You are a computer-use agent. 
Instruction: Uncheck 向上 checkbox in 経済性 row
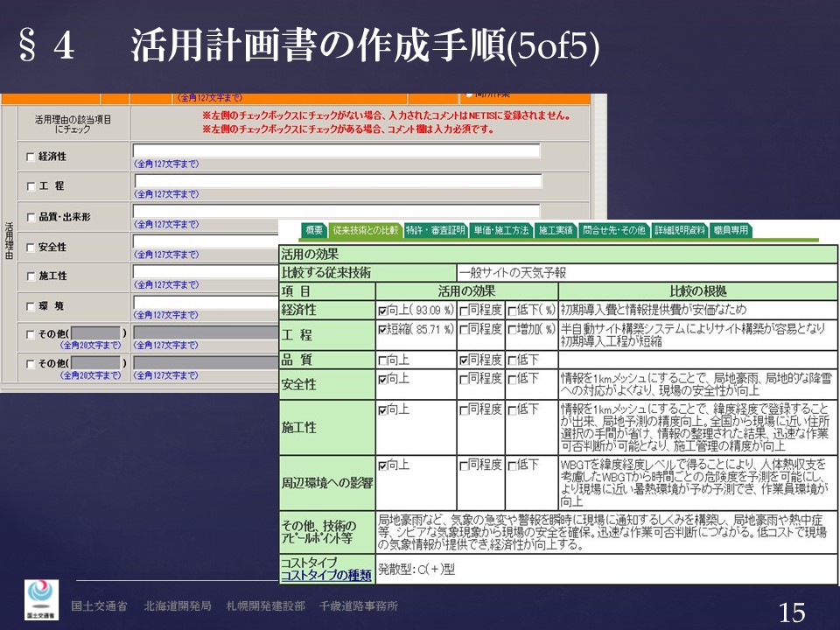(x=382, y=311)
